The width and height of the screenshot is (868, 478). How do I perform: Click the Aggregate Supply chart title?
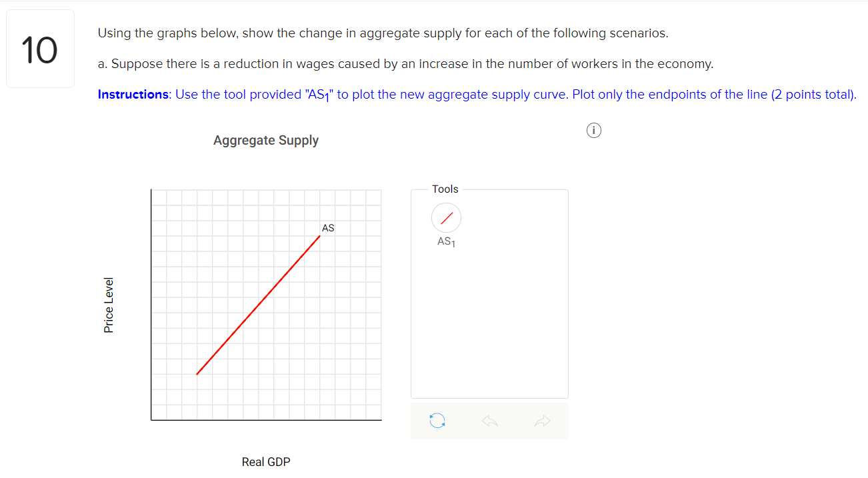[x=266, y=140]
